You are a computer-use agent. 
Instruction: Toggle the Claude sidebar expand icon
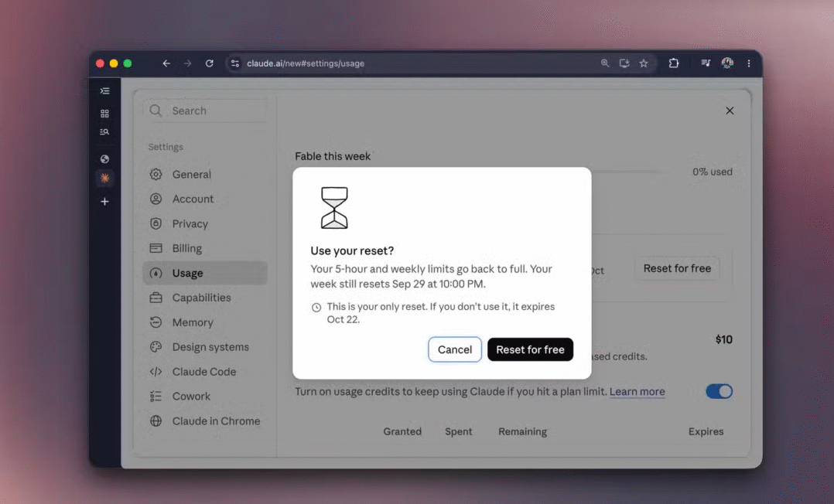104,91
